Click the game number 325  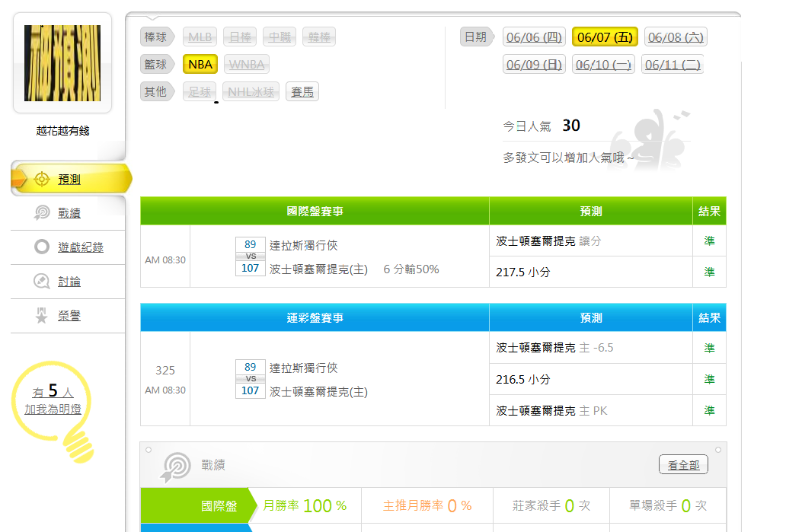point(165,370)
